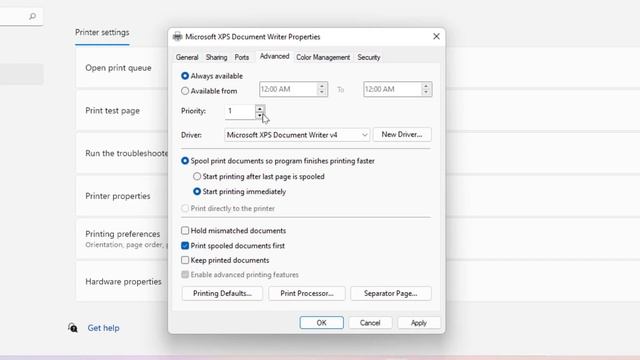Decrease Priority with the down arrow
Image resolution: width=640 pixels, height=360 pixels.
[x=260, y=115]
